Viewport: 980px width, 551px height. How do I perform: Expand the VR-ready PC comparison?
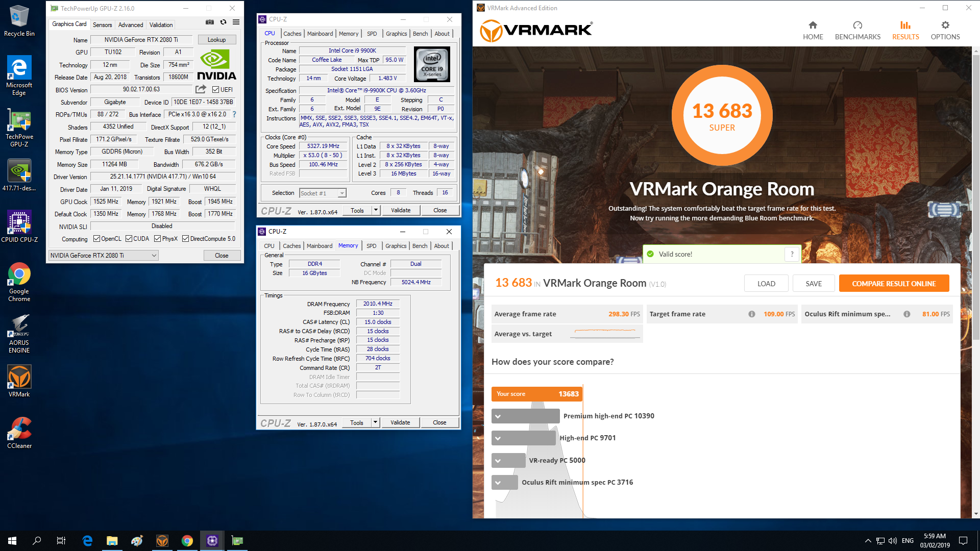tap(498, 461)
